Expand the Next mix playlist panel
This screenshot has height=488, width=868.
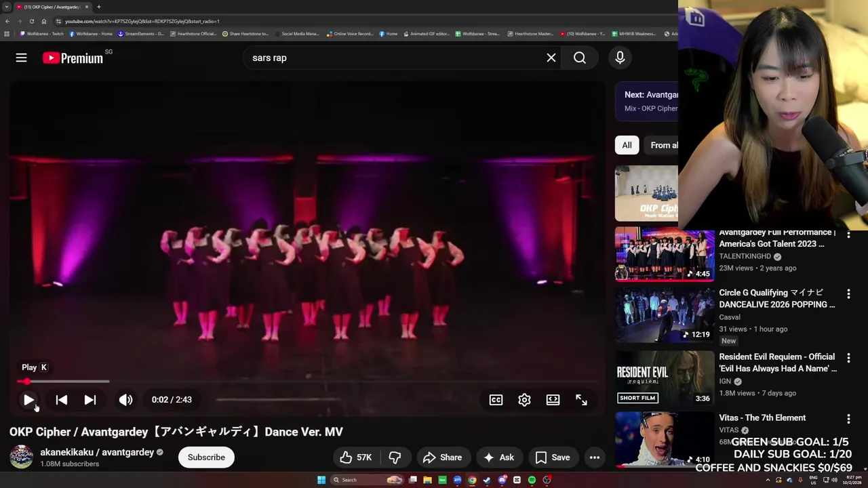647,101
